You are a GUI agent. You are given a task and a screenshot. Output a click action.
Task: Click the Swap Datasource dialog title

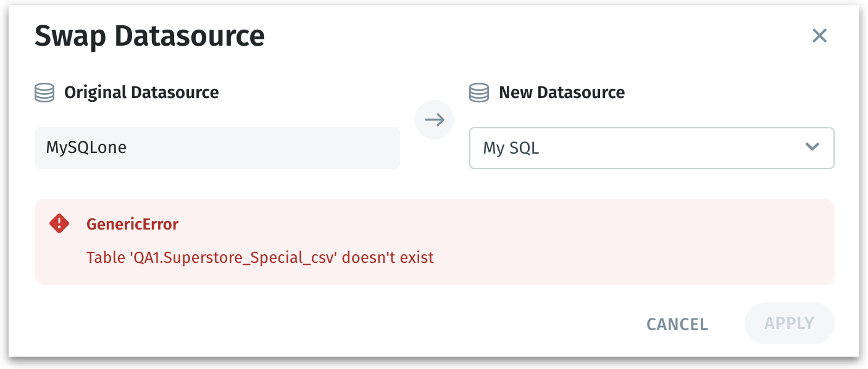coord(149,36)
